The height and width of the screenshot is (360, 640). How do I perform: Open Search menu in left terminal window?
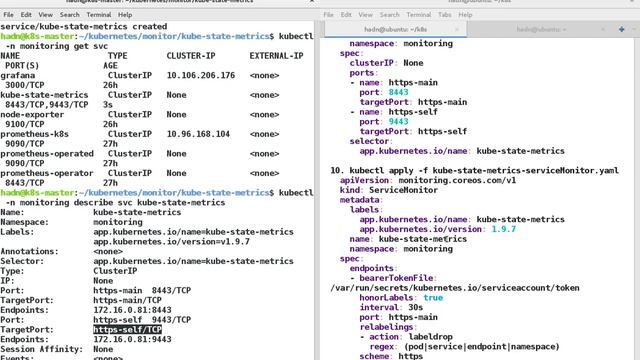69,15
